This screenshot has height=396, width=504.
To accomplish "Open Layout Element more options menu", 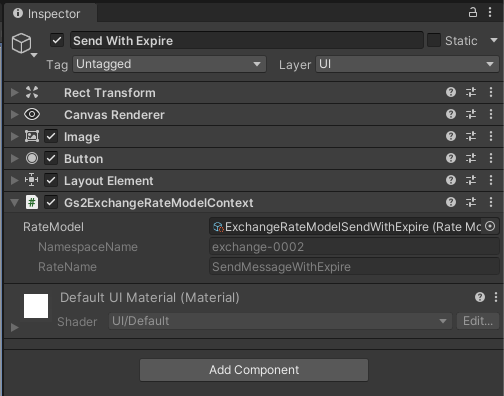I will pos(491,180).
